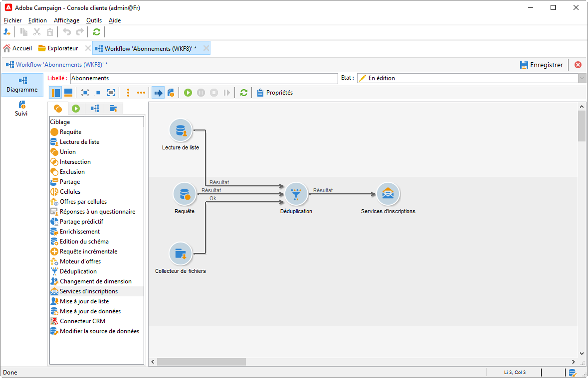The width and height of the screenshot is (588, 378).
Task: Switch palette to the flow control tab
Action: tap(76, 109)
